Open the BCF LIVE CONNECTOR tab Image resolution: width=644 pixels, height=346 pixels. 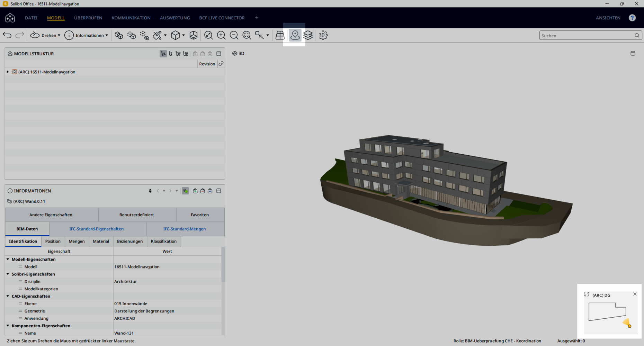pyautogui.click(x=222, y=18)
